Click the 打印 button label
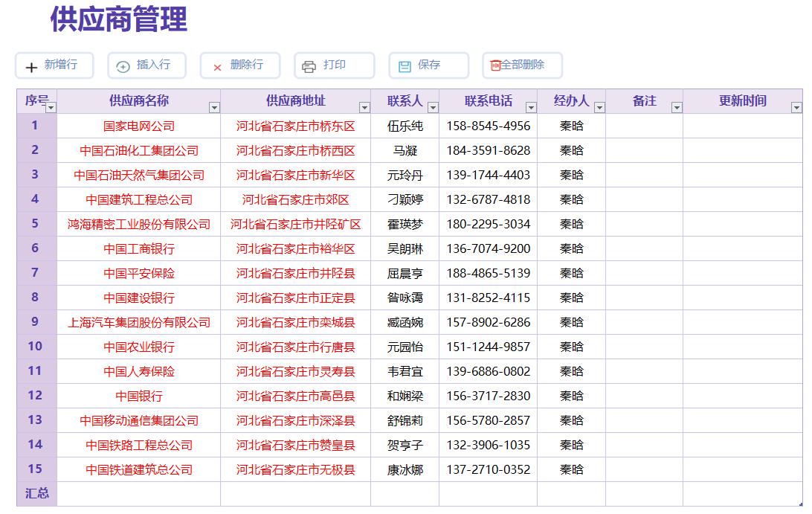This screenshot has height=514, width=812. click(335, 65)
